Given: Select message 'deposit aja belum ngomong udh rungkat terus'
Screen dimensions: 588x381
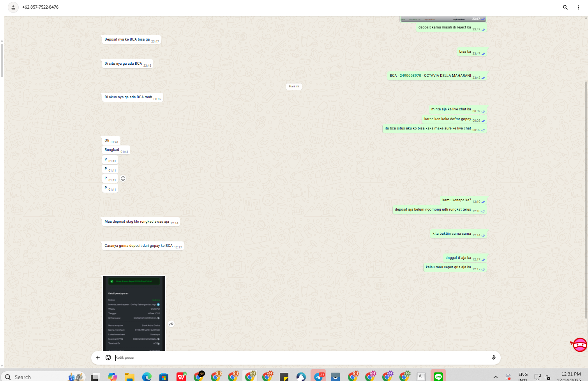Looking at the screenshot, I should (440, 210).
